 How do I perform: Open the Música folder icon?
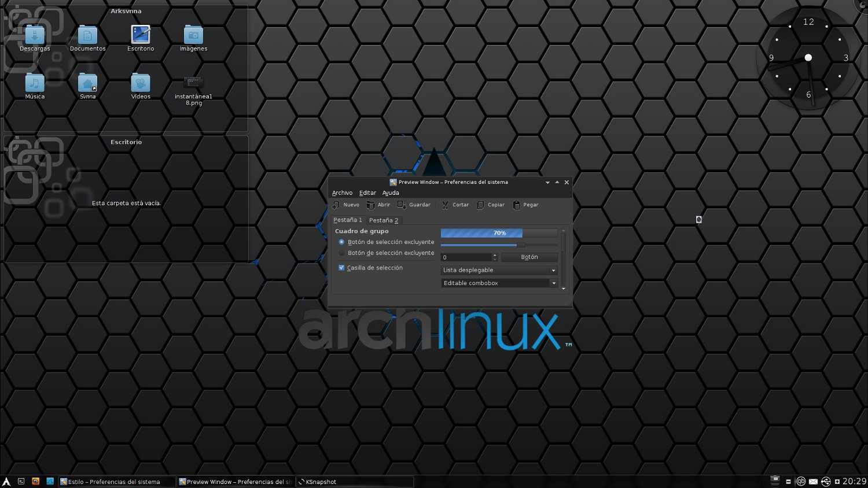(x=35, y=86)
